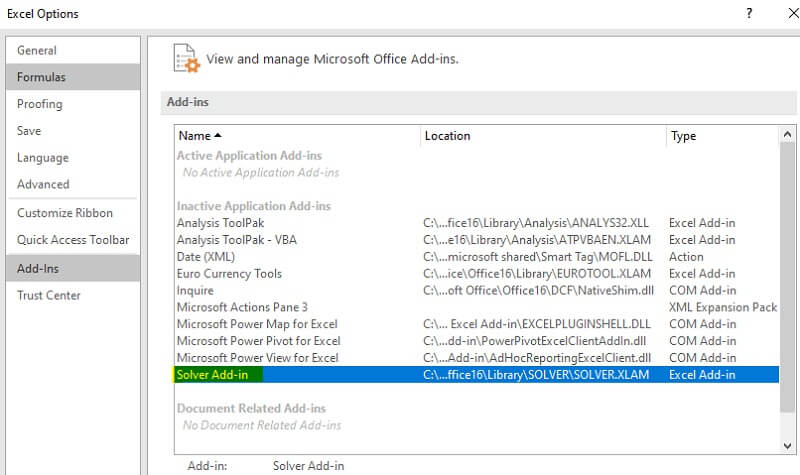The width and height of the screenshot is (800, 475).
Task: Click Solver Add-in value beside Add-in label
Action: (308, 466)
